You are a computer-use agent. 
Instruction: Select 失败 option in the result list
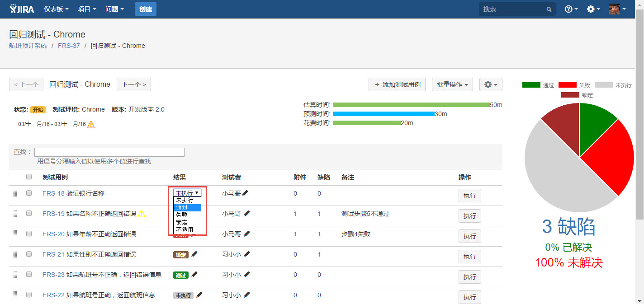[x=187, y=215]
